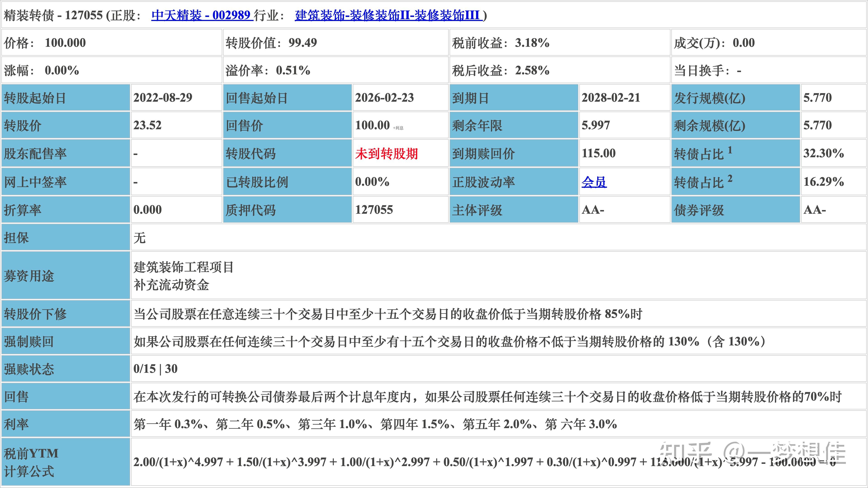Click the 会员 link for 正股波动率
This screenshot has height=488, width=868.
tap(594, 182)
